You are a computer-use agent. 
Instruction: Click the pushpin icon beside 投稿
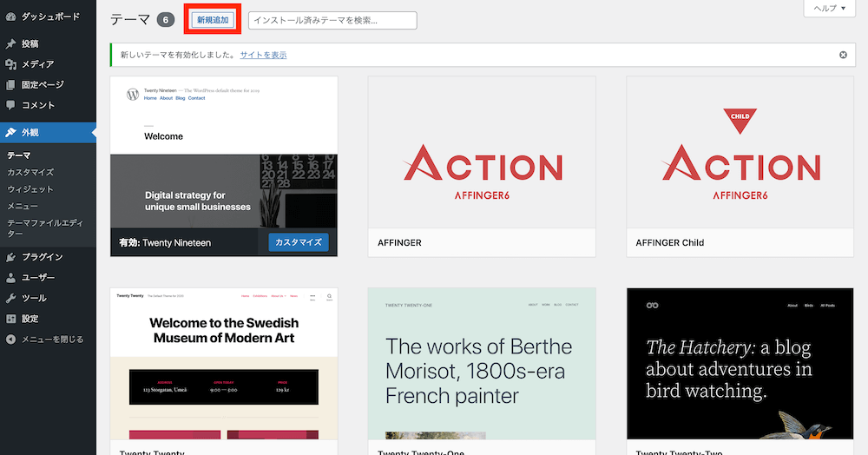(10, 43)
